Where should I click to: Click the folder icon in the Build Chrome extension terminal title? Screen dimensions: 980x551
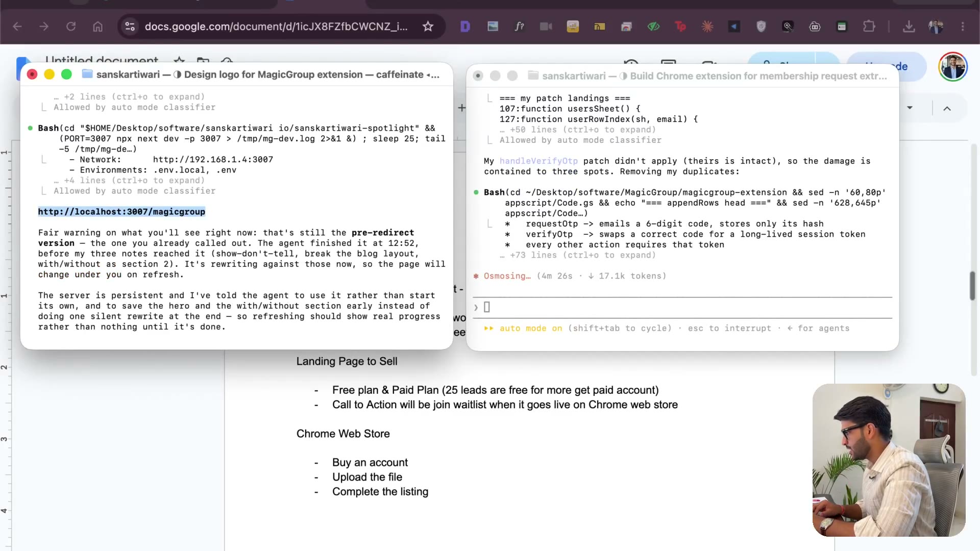point(533,76)
